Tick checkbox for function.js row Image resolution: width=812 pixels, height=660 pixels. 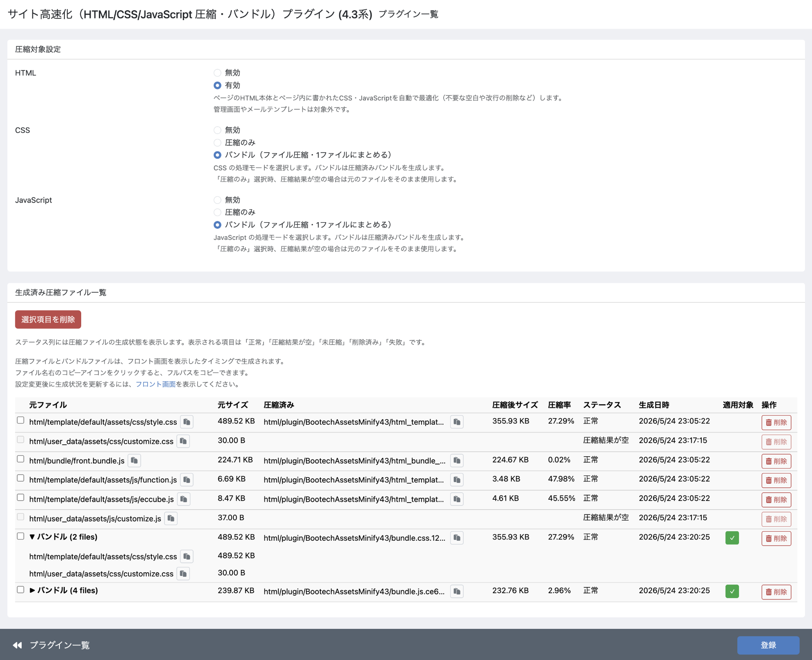[x=21, y=478]
